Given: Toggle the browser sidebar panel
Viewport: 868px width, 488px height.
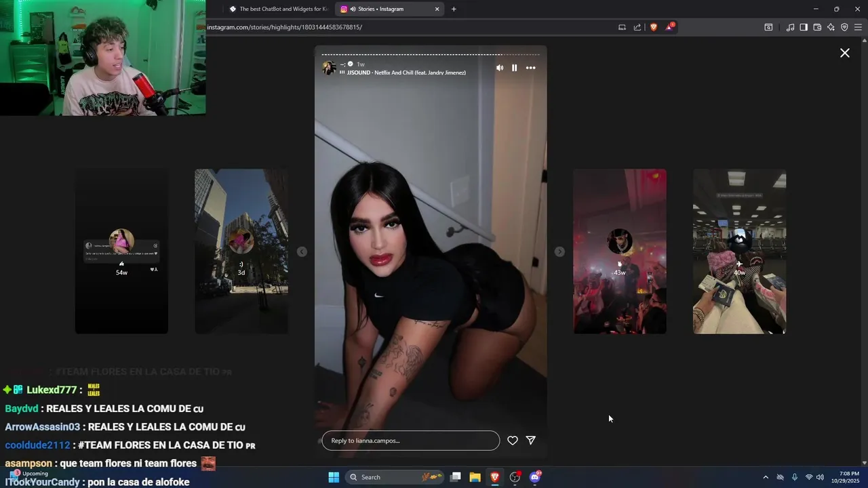Looking at the screenshot, I should pos(804,27).
